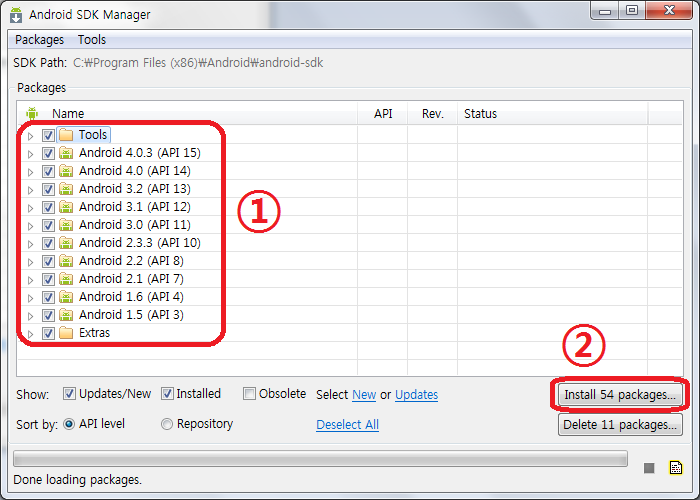Expand the Android 2.1 (API 7) node

point(30,280)
